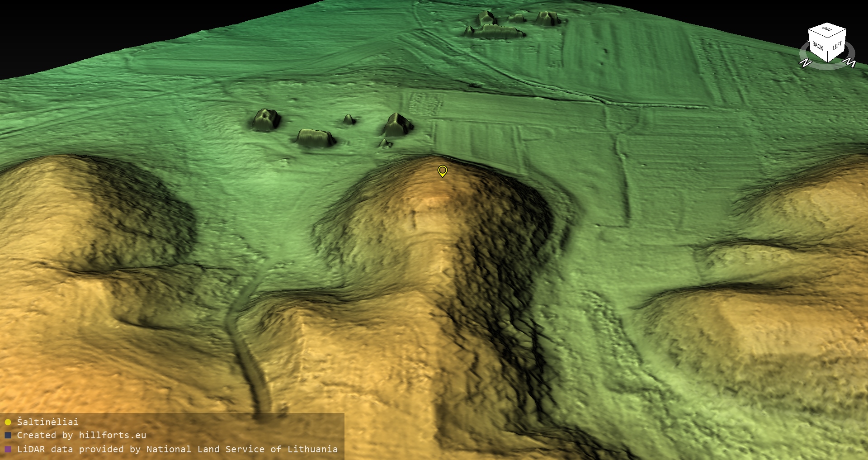Click the BACK face of the view cube

click(x=818, y=47)
